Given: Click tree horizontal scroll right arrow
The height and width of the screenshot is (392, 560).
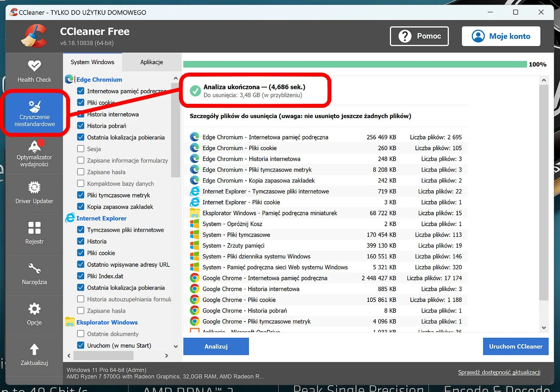Looking at the screenshot, I should click(167, 356).
